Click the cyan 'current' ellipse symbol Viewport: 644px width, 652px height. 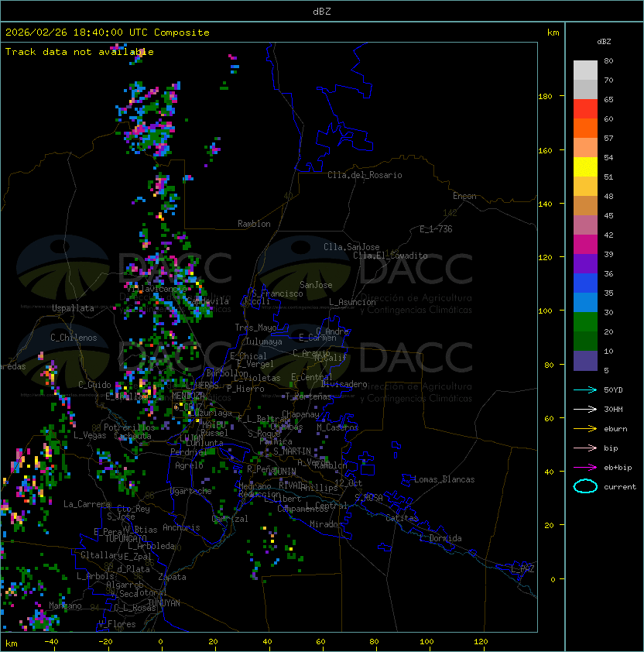pyautogui.click(x=585, y=487)
